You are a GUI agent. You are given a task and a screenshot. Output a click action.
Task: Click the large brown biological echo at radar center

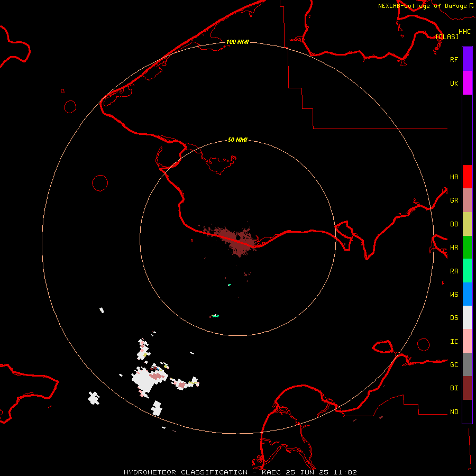click(x=235, y=240)
